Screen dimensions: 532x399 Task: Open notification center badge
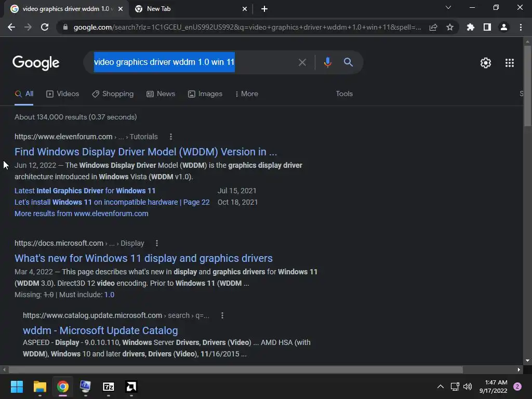tap(517, 387)
